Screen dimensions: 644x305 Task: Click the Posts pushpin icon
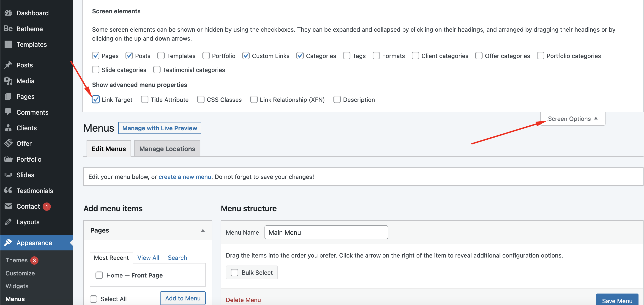pyautogui.click(x=8, y=65)
